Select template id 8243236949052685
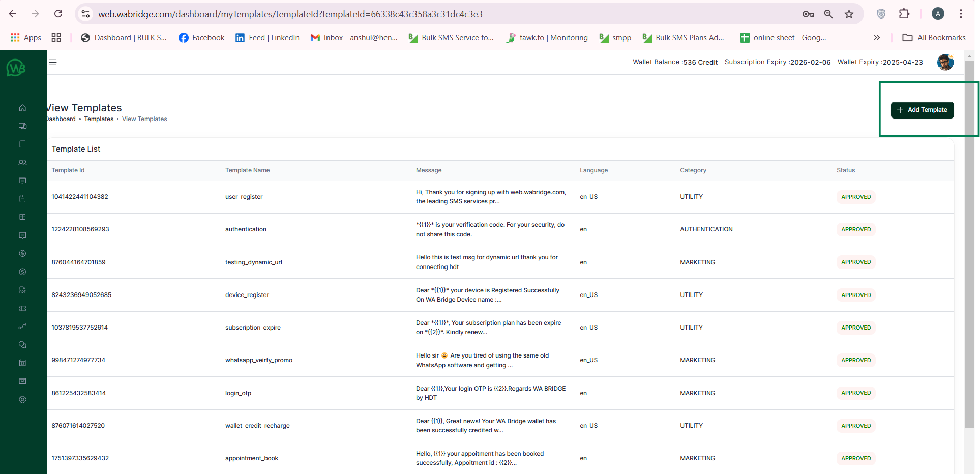The image size is (980, 474). (81, 295)
